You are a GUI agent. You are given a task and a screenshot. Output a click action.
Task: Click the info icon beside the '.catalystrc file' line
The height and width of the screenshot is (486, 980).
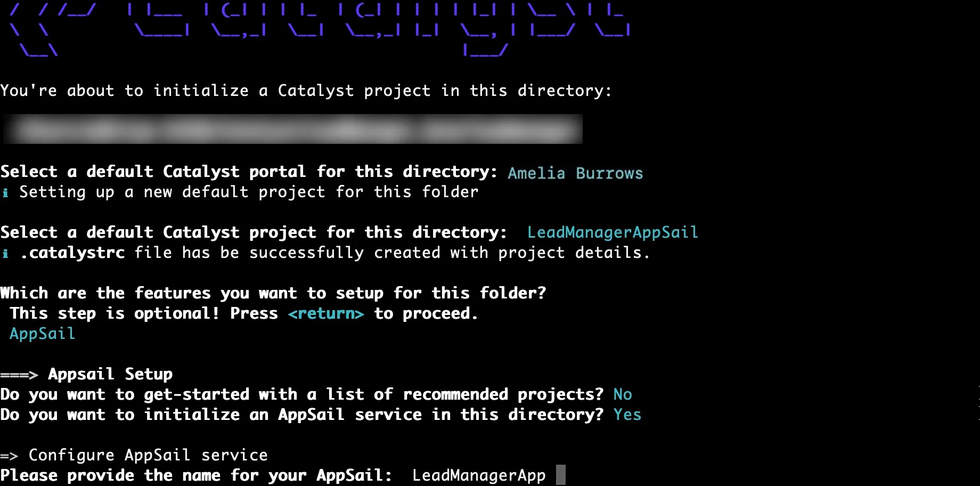tap(5, 253)
